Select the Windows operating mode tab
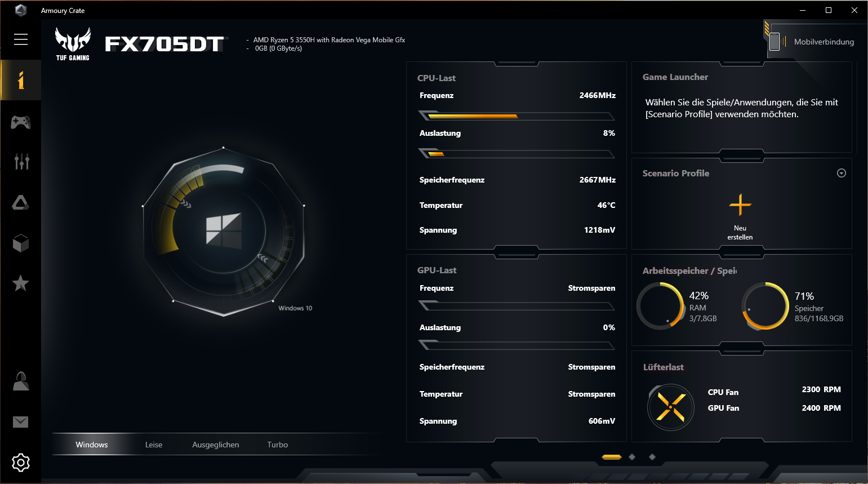 [x=92, y=445]
